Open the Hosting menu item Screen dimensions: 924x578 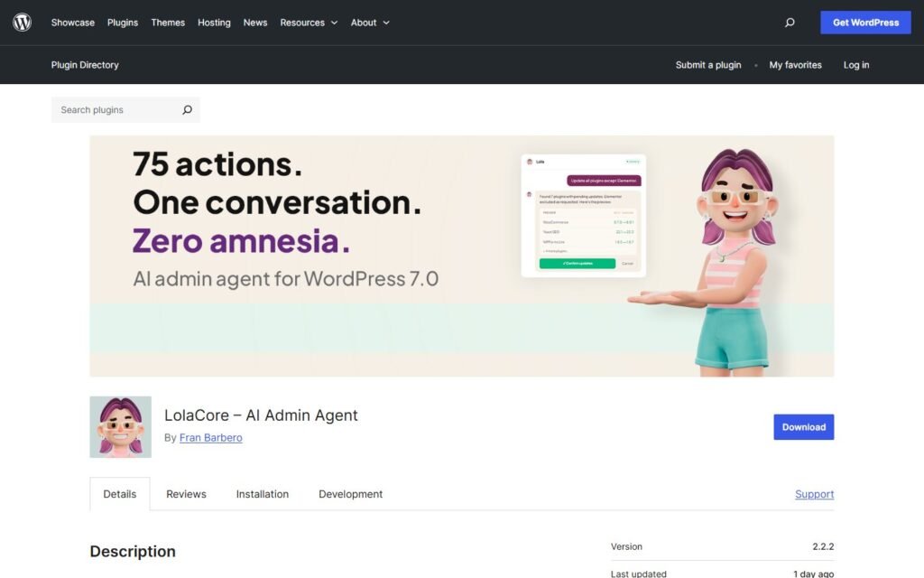click(x=214, y=23)
